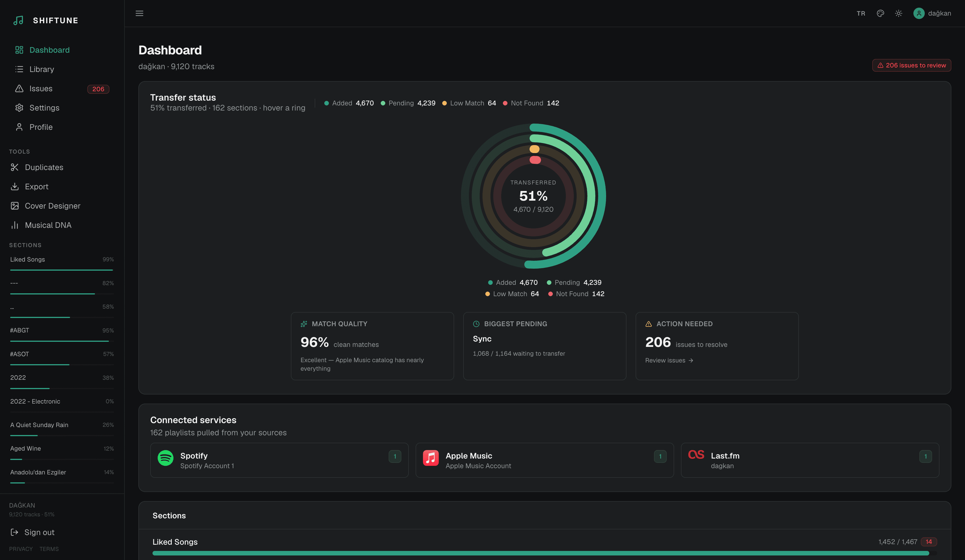Click the 206 badge next to Issues

(98, 89)
